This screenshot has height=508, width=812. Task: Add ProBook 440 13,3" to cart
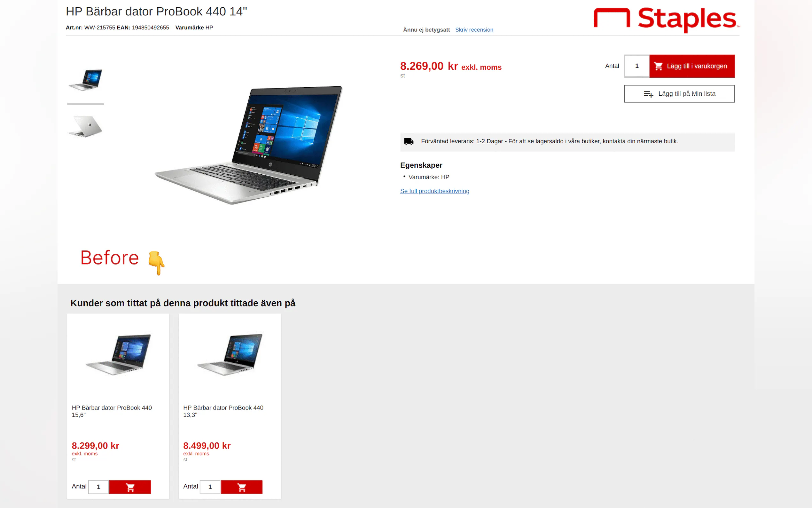241,487
